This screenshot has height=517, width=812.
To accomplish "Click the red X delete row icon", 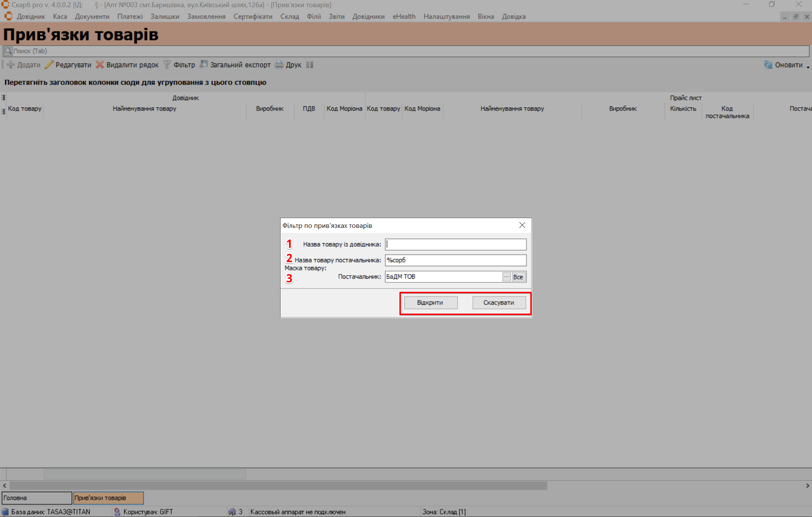I will point(100,65).
